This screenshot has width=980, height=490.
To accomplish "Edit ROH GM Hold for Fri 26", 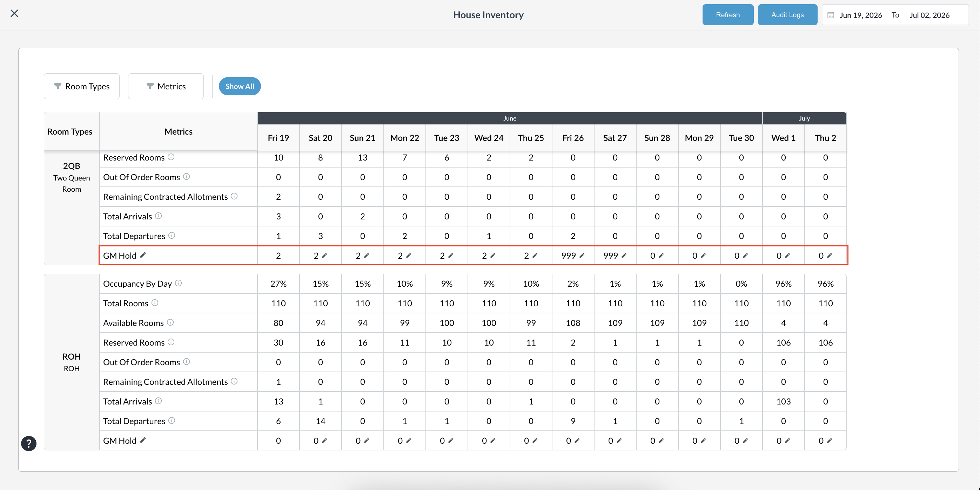I will tap(577, 441).
